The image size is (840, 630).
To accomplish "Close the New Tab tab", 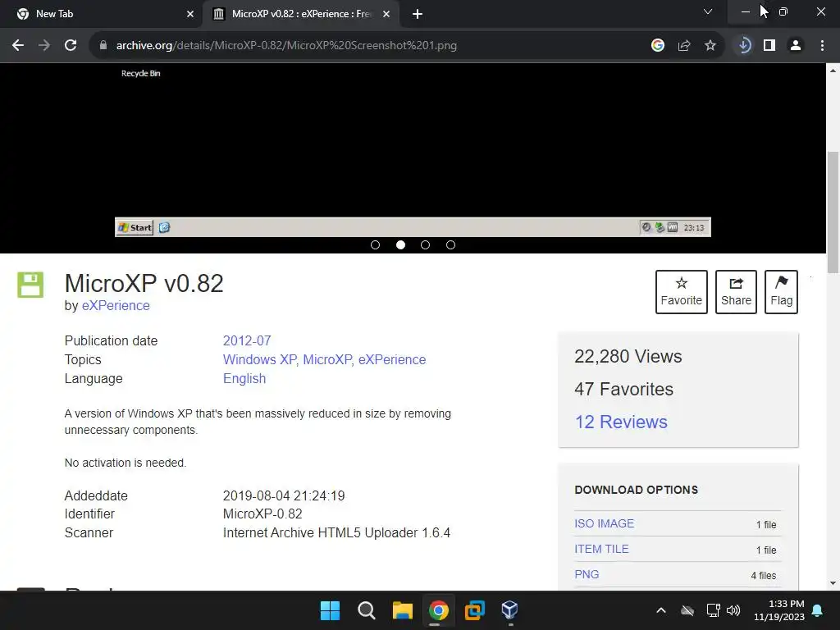I will click(190, 14).
